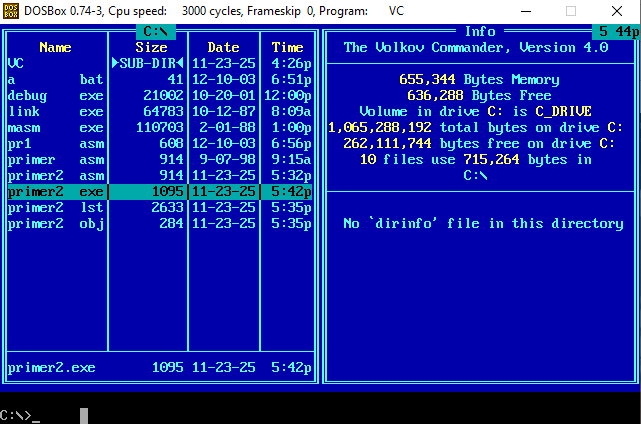Click '262,111,744 bytes free' line
The height and width of the screenshot is (424, 641).
click(479, 144)
